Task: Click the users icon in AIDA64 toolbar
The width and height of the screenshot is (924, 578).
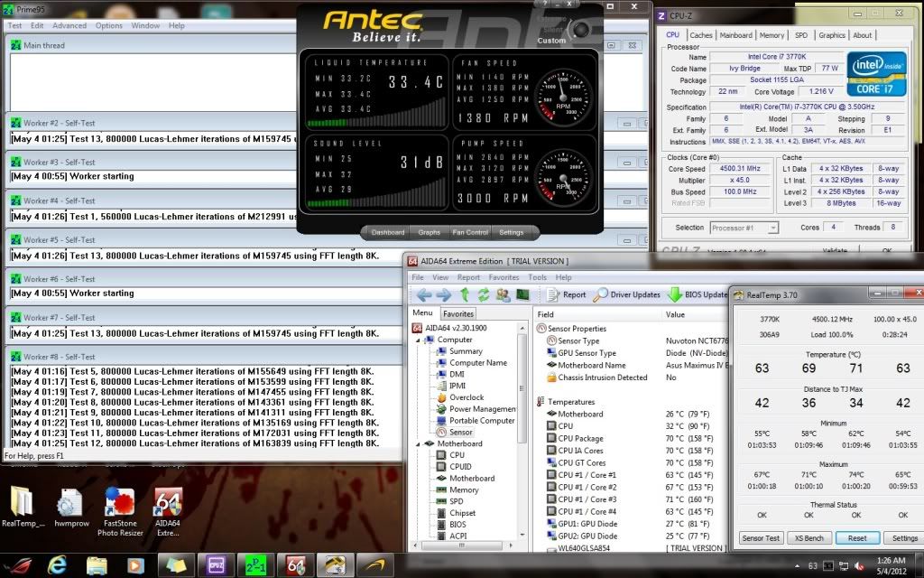Action: coord(503,295)
